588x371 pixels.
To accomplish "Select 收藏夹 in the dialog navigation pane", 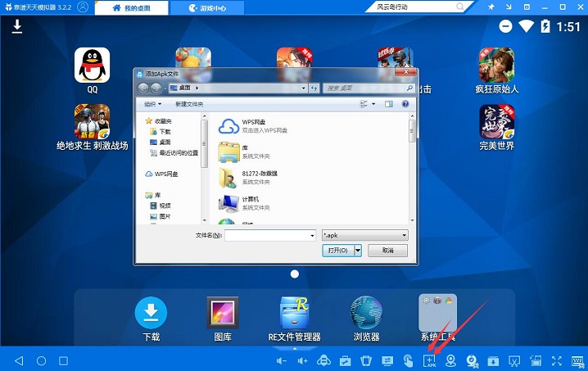I will [159, 120].
